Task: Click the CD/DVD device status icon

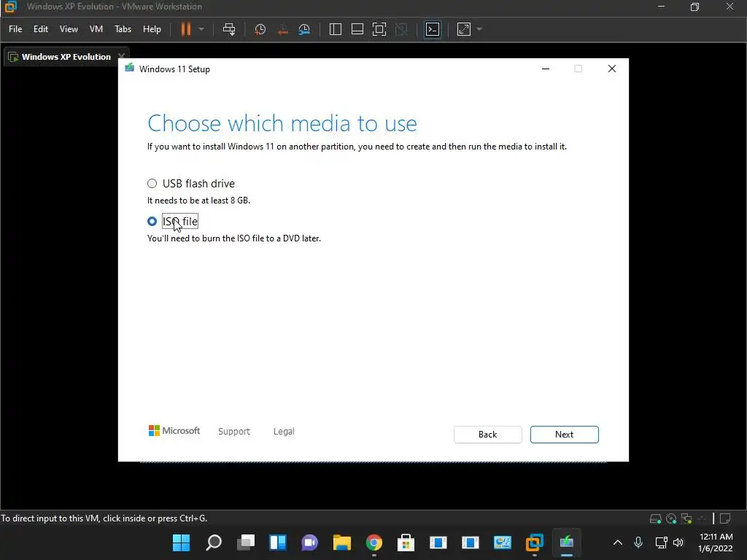Action: 671,518
